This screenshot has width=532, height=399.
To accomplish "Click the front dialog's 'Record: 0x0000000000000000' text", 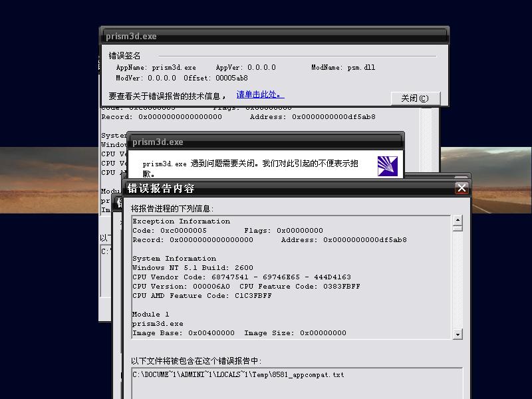I will (x=193, y=240).
